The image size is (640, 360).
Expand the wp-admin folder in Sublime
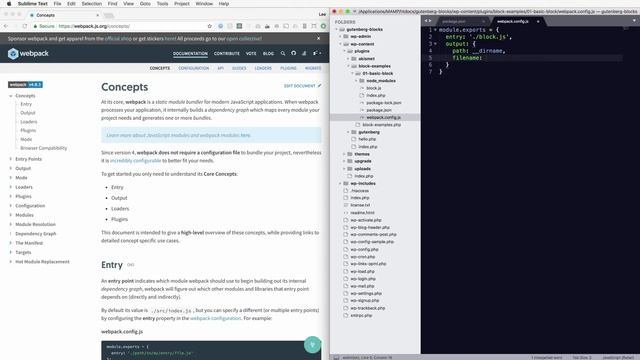pyautogui.click(x=340, y=37)
